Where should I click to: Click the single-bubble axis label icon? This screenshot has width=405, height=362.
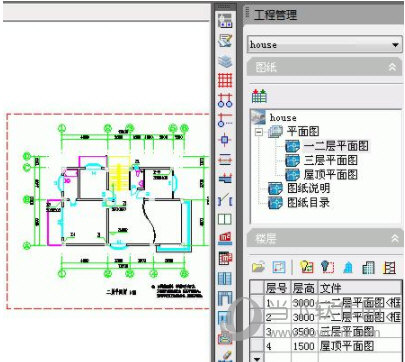coord(225,120)
